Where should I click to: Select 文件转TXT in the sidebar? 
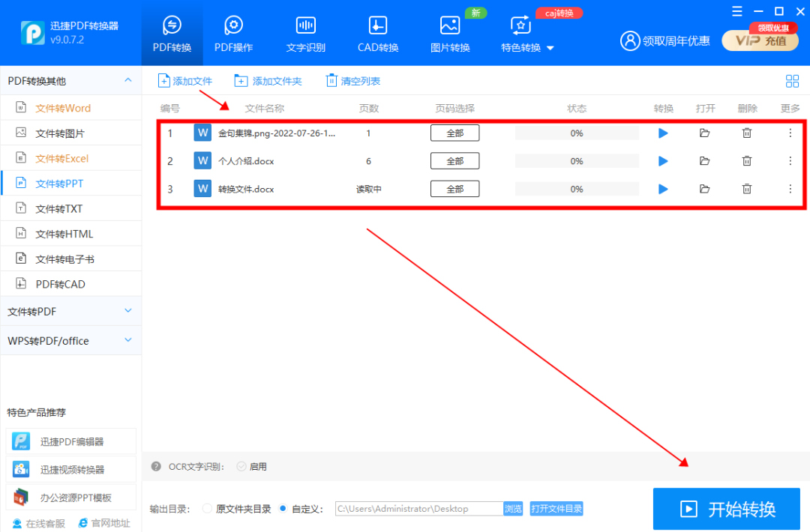click(x=70, y=208)
